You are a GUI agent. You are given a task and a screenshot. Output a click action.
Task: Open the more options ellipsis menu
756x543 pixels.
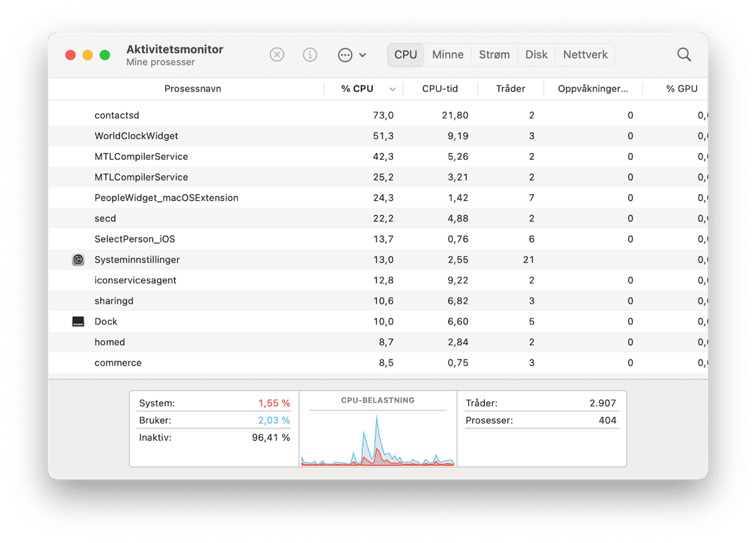(351, 55)
